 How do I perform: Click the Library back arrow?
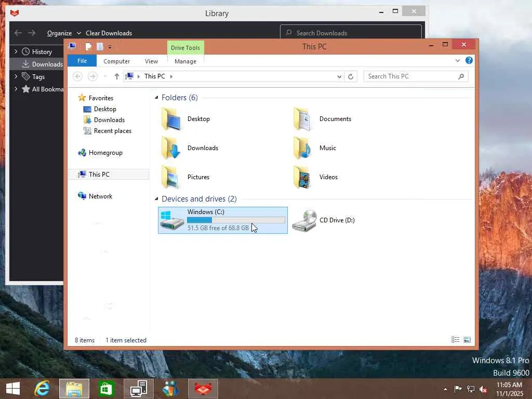(x=18, y=33)
